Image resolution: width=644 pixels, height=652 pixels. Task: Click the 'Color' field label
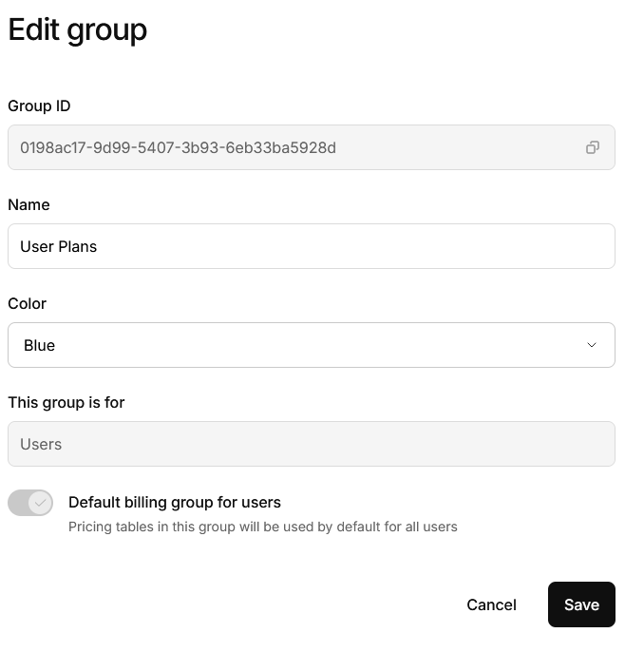pos(27,303)
